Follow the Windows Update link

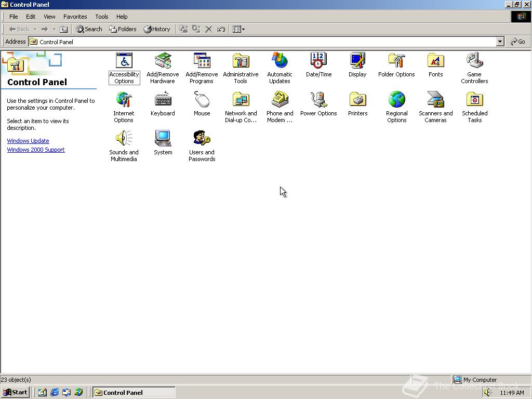[28, 141]
